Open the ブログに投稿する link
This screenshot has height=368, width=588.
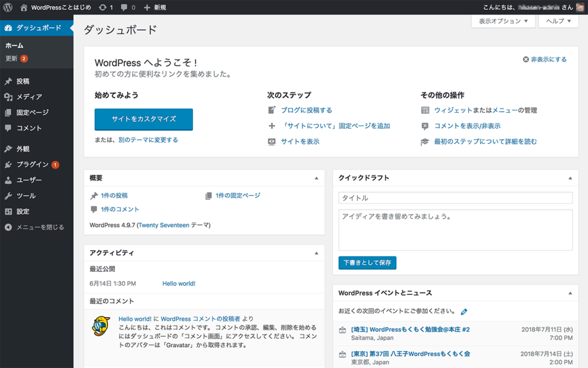tap(307, 110)
